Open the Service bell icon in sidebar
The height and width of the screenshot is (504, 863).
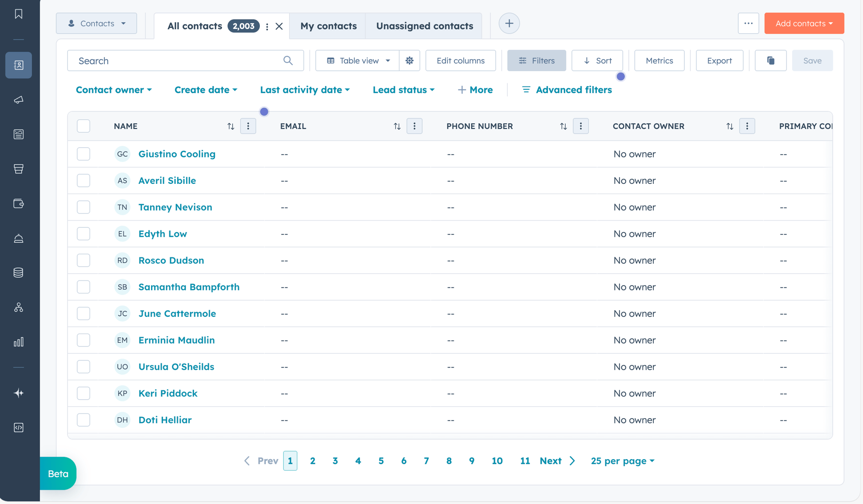(18, 238)
